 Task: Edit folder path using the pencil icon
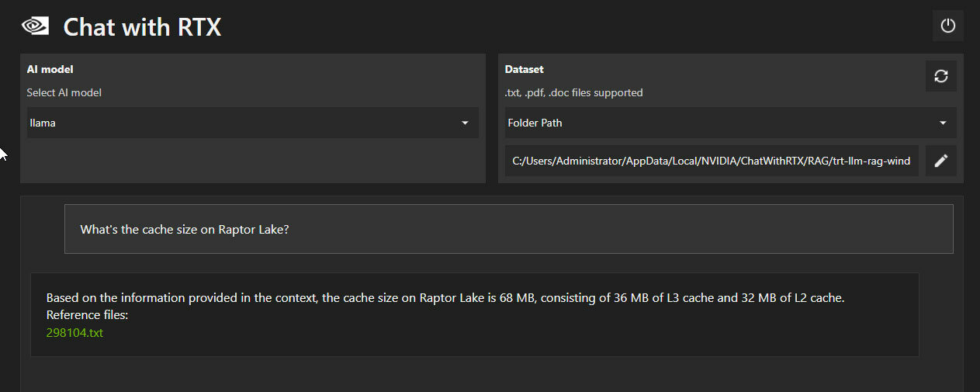point(940,161)
